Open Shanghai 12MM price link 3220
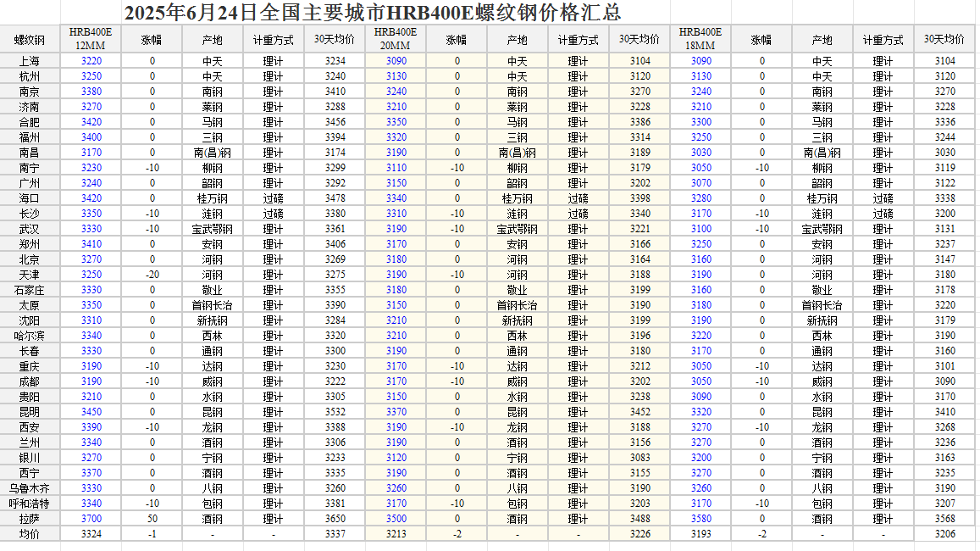The image size is (980, 551). tap(91, 61)
